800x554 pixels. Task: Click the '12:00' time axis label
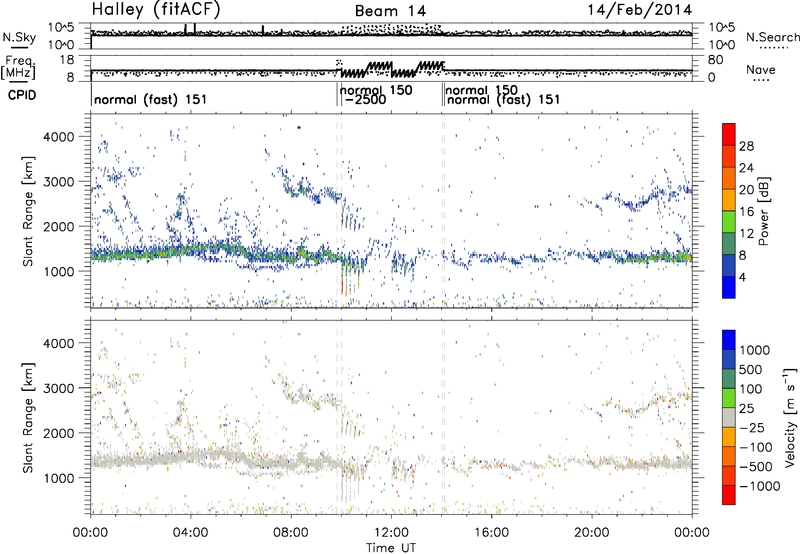pyautogui.click(x=391, y=533)
